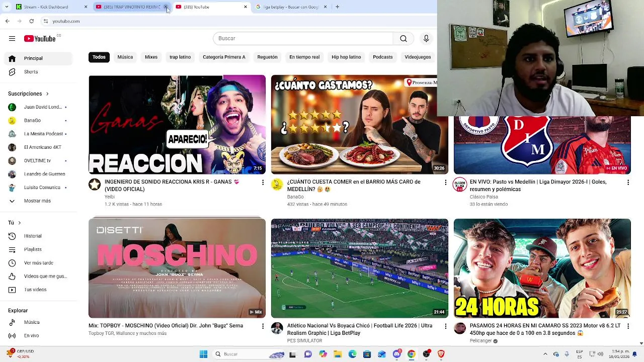Screen dimensions: 644x362
Task: Click the Clásico Paisa channel avatar
Action: (459, 185)
